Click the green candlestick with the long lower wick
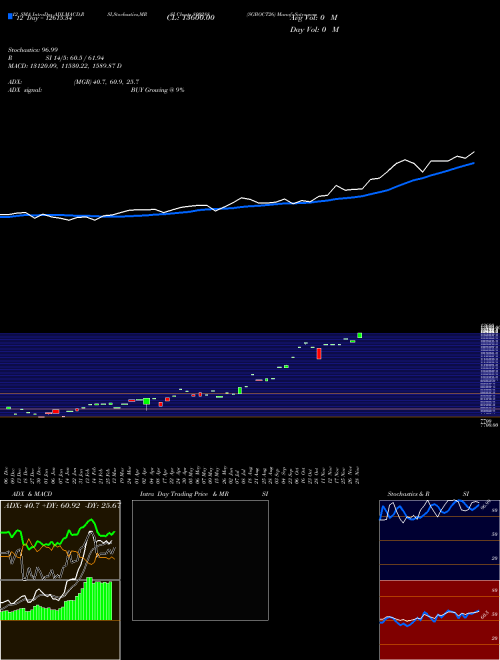500x660 pixels. click(146, 403)
